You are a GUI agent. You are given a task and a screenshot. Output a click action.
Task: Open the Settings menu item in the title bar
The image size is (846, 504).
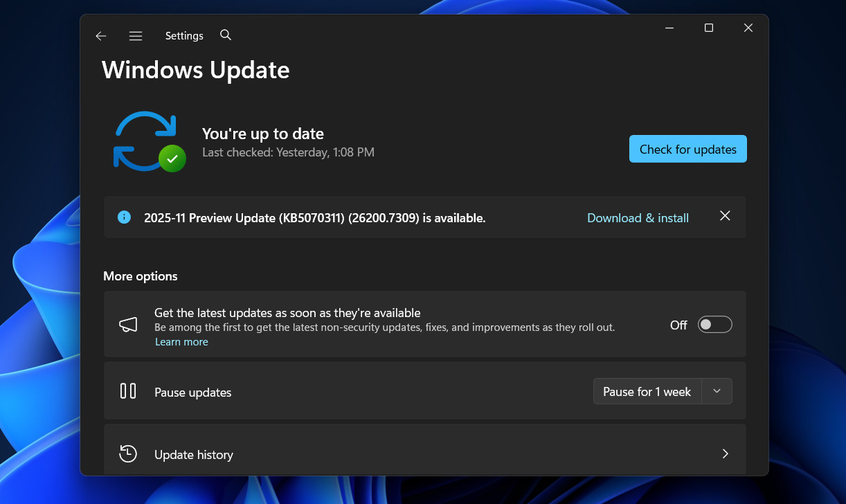pyautogui.click(x=183, y=35)
